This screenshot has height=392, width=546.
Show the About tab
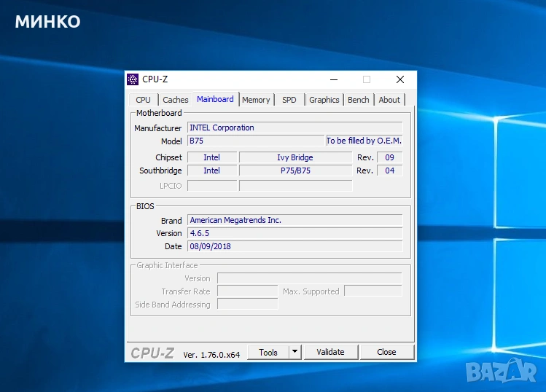pyautogui.click(x=389, y=100)
